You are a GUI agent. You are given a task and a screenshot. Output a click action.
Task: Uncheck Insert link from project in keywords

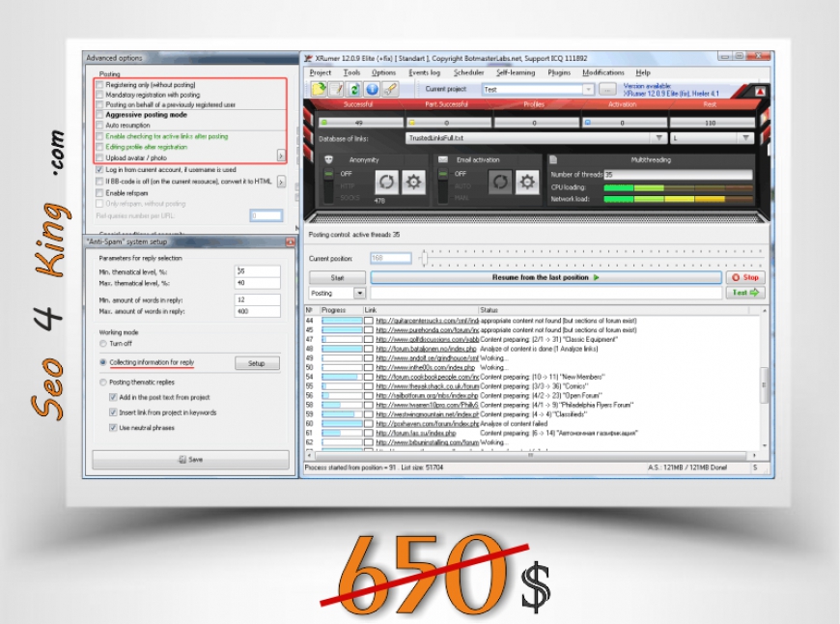point(113,412)
